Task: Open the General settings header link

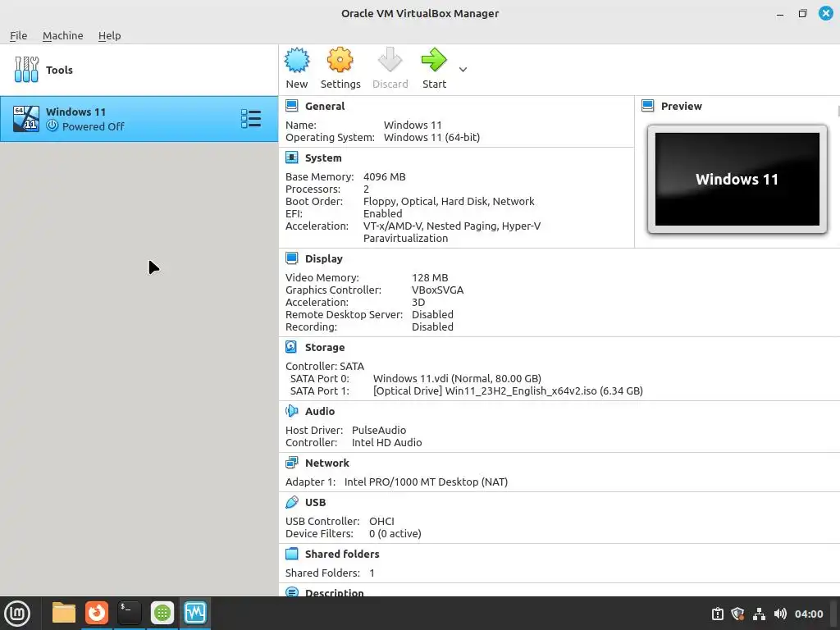Action: (325, 106)
